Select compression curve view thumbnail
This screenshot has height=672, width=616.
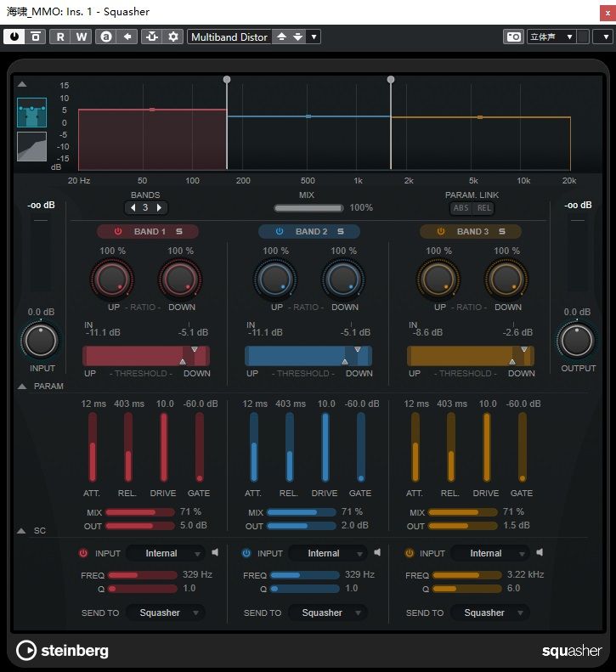(31, 147)
